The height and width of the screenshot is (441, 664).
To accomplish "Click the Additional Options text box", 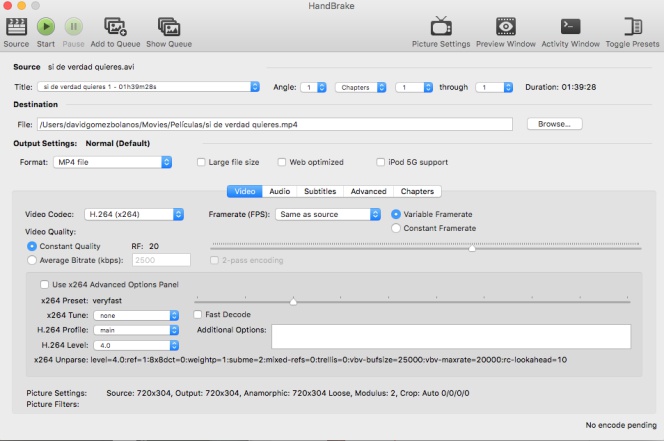I will 451,337.
